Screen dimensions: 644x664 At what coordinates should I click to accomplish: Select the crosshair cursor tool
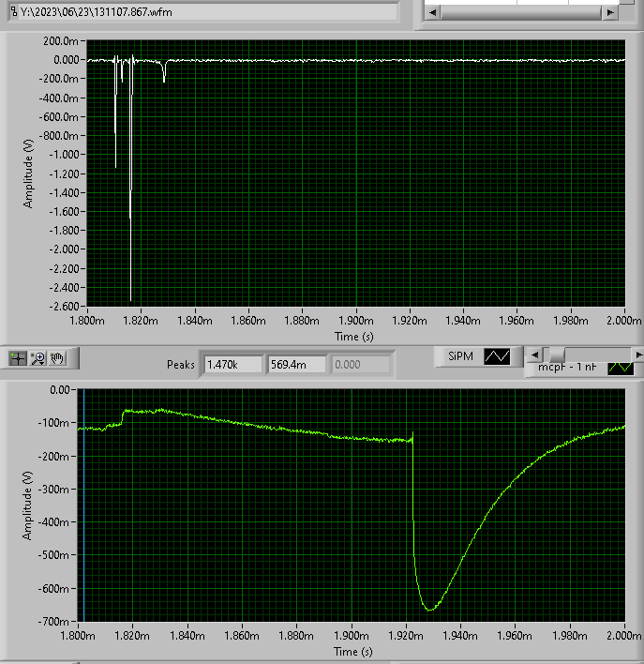pyautogui.click(x=18, y=358)
